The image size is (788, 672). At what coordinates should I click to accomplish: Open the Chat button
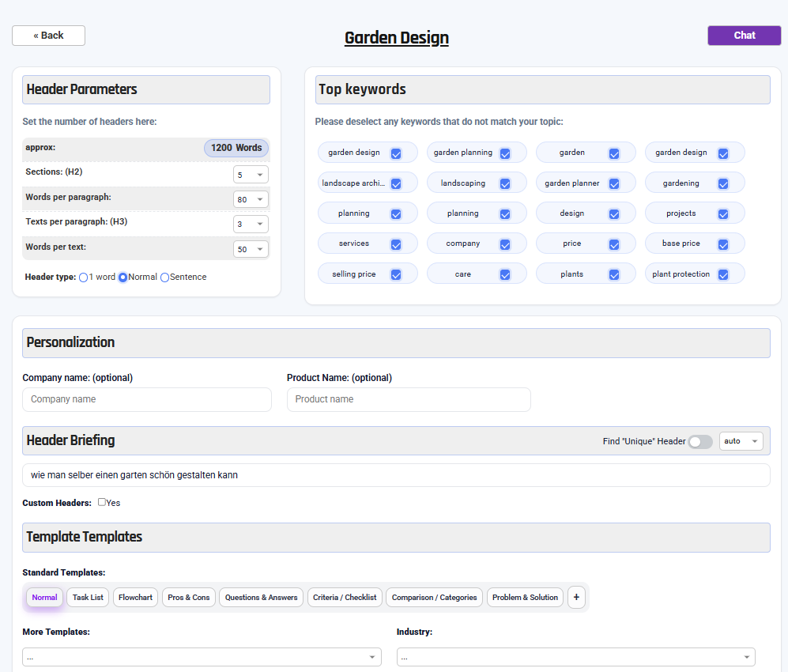tap(744, 36)
